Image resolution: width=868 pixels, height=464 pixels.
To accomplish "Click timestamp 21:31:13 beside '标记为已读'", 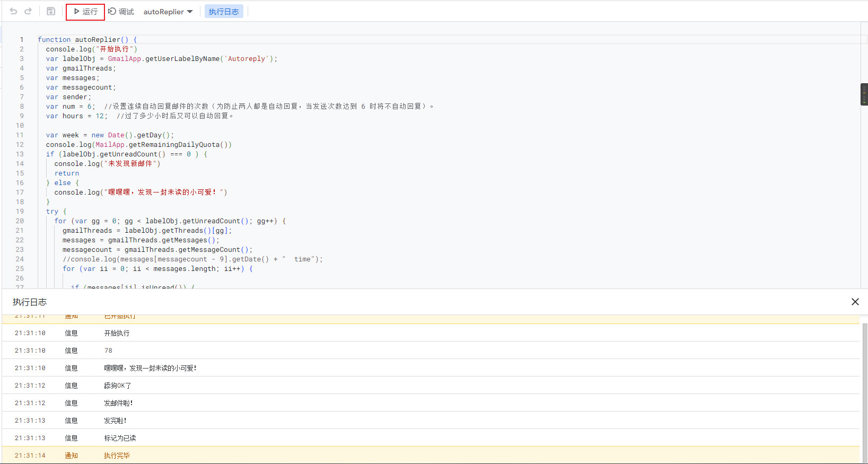I will click(x=30, y=438).
